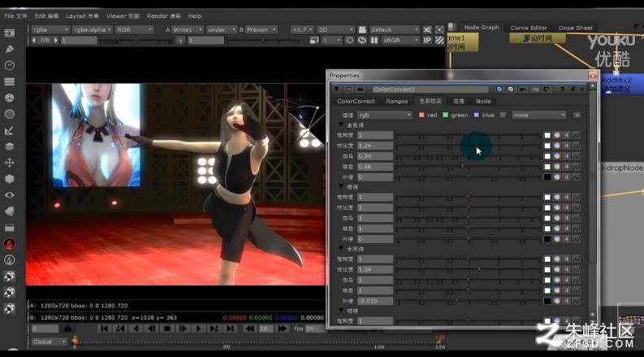Open the Color nodes pie-wheel icon in sidebar

pyautogui.click(x=10, y=98)
